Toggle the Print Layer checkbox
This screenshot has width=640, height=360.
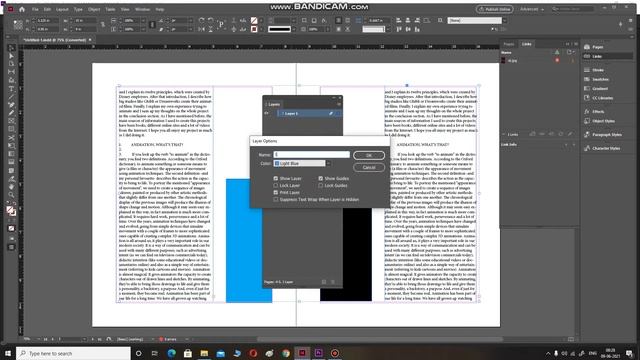coord(276,192)
